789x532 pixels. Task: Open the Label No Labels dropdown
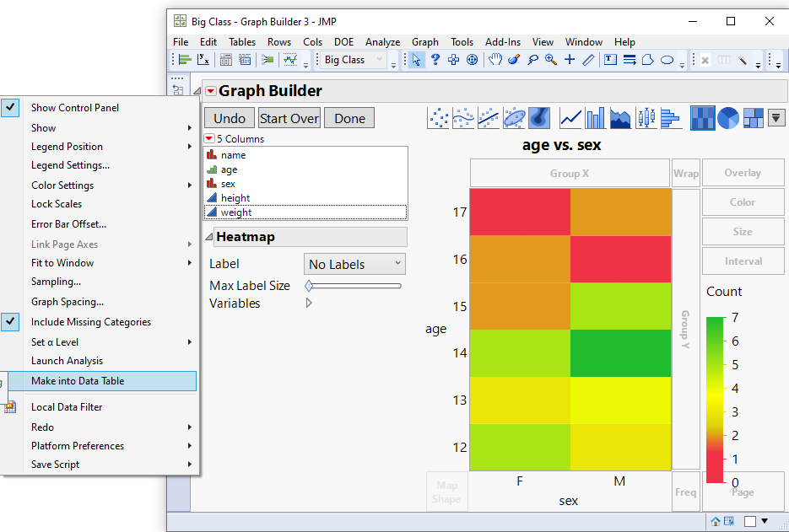click(354, 264)
